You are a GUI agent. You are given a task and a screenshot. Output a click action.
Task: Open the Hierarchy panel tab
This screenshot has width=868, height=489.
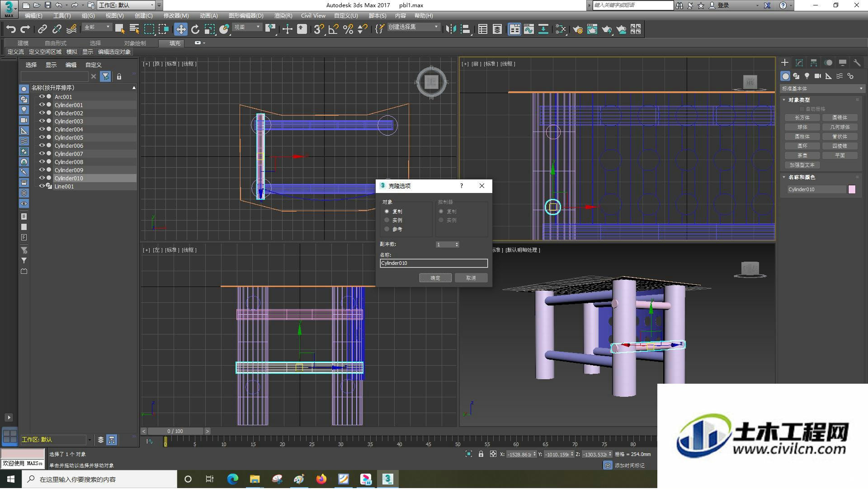tap(814, 63)
